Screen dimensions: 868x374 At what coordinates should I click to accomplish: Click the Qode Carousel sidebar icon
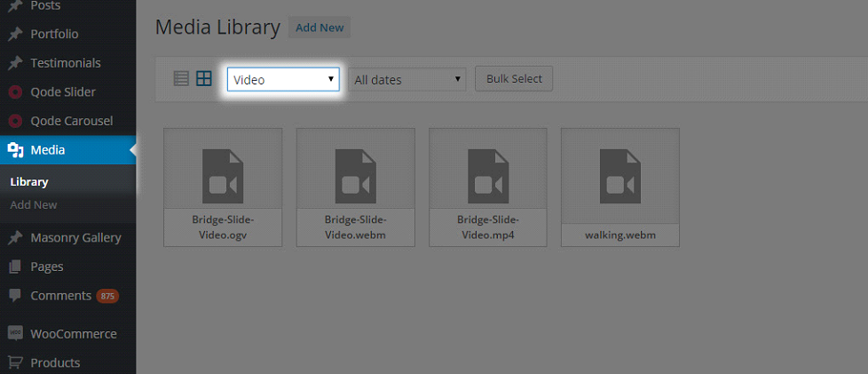tap(15, 121)
